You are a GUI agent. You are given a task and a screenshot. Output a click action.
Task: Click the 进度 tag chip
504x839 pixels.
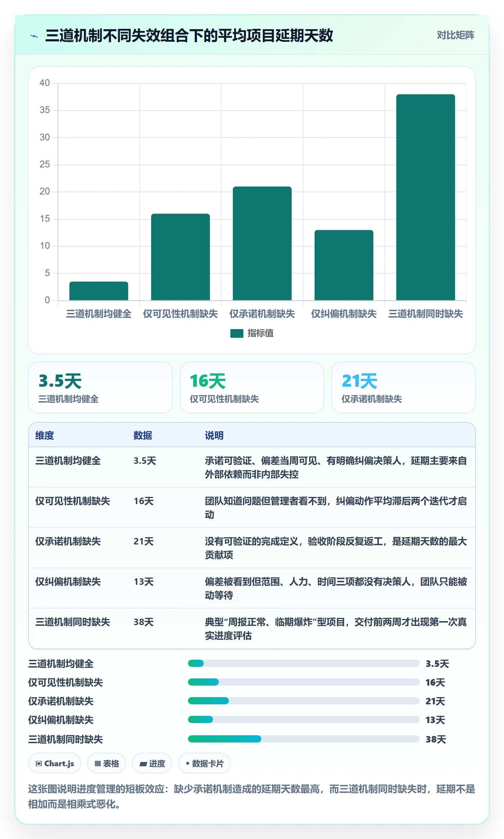(x=152, y=763)
